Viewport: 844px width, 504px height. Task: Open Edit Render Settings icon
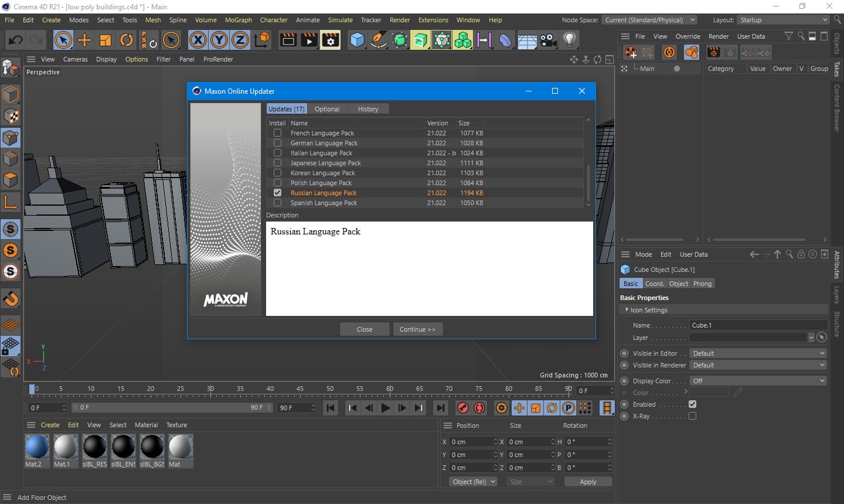331,40
